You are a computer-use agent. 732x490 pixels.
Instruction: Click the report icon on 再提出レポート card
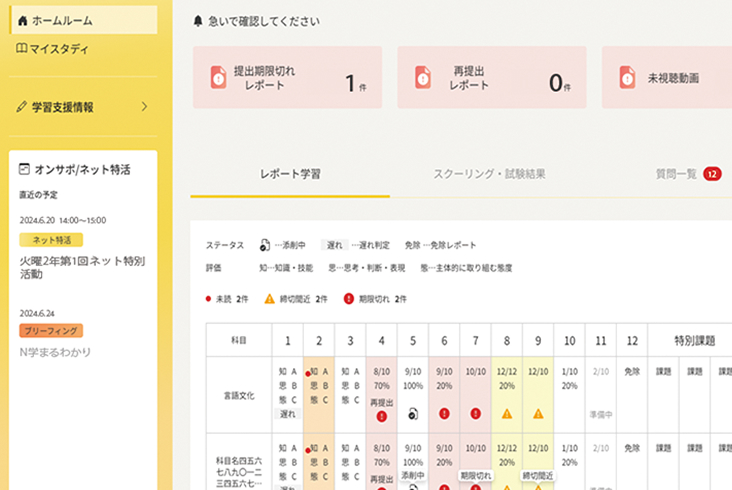click(x=423, y=78)
